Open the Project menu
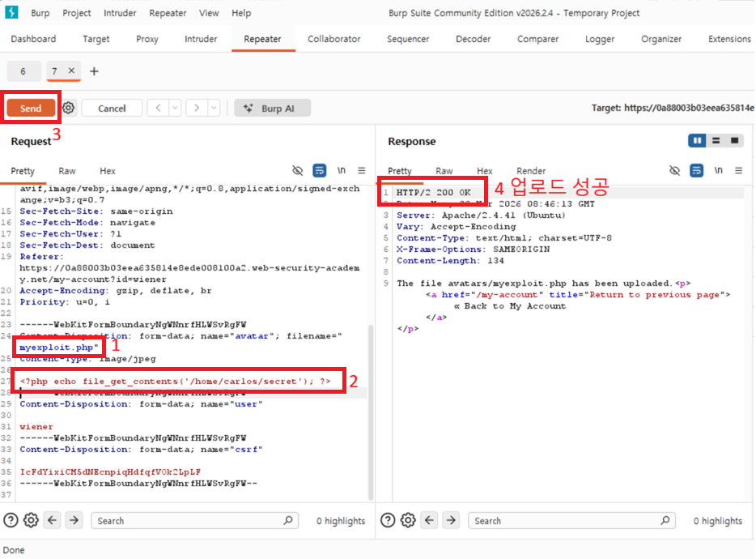This screenshot has height=559, width=756. click(x=77, y=13)
